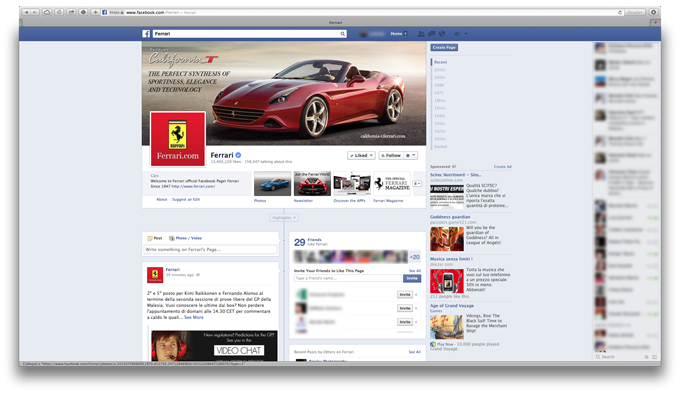The height and width of the screenshot is (400, 680).
Task: Open the About link
Action: click(162, 200)
